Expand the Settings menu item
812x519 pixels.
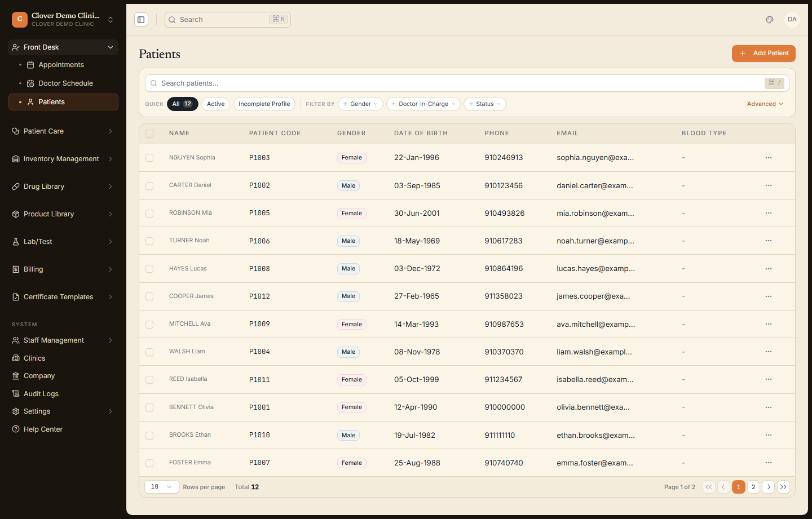pyautogui.click(x=63, y=411)
